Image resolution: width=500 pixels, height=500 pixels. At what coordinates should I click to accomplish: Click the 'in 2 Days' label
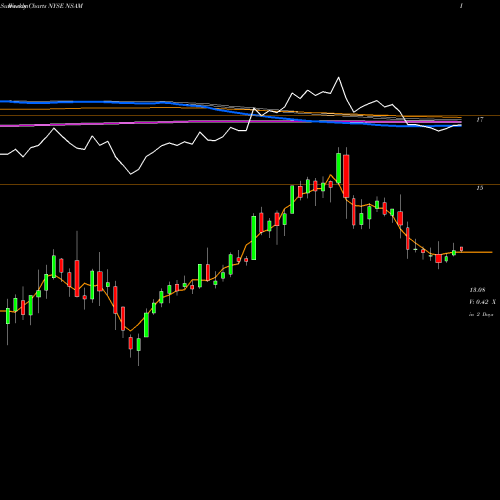tap(481, 314)
